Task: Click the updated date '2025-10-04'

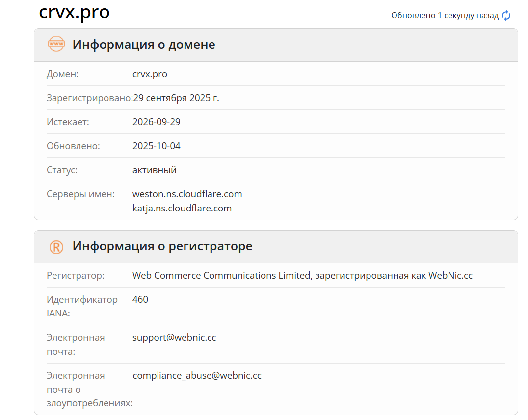Action: 157,146
